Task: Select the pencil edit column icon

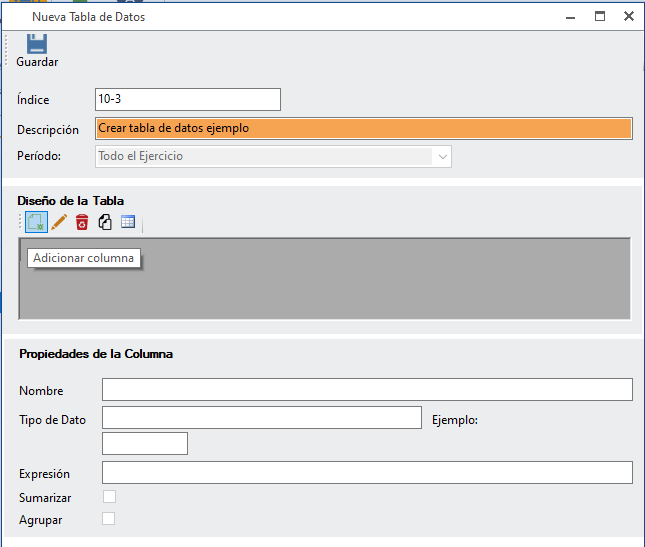Action: pyautogui.click(x=59, y=222)
